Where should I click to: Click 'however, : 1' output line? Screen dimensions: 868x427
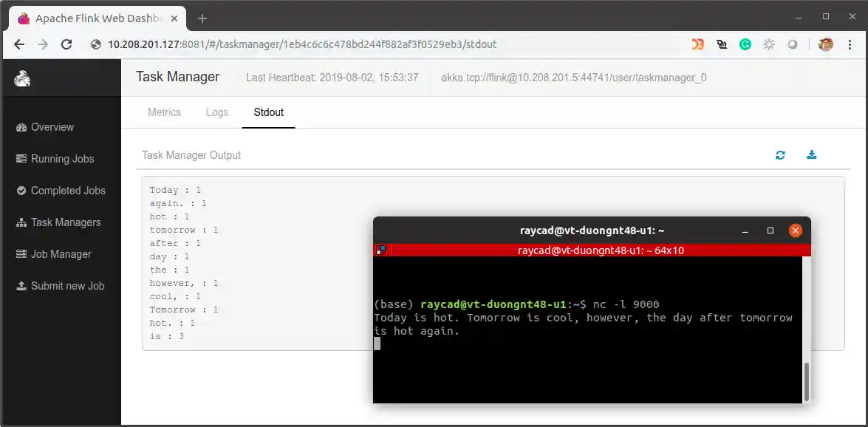184,283
